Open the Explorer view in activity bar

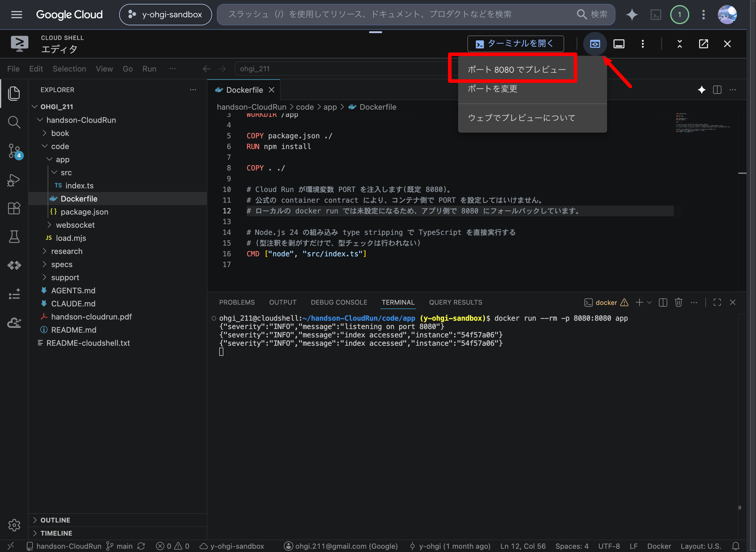(x=14, y=93)
